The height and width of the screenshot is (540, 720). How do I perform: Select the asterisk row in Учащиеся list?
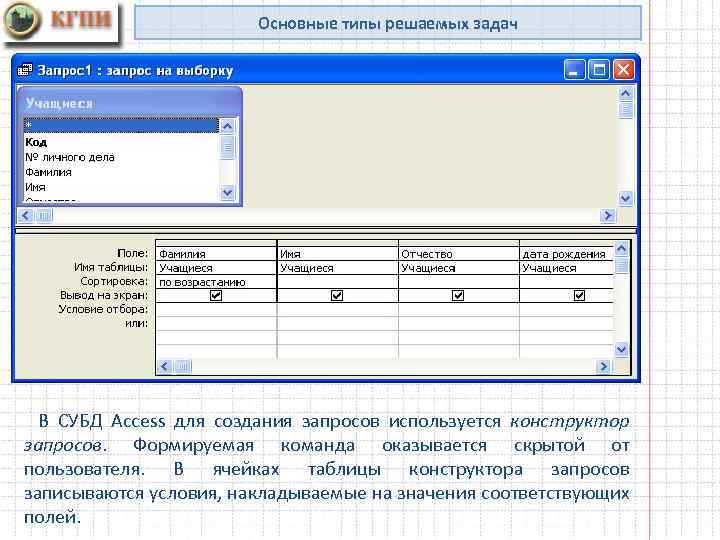[x=121, y=125]
